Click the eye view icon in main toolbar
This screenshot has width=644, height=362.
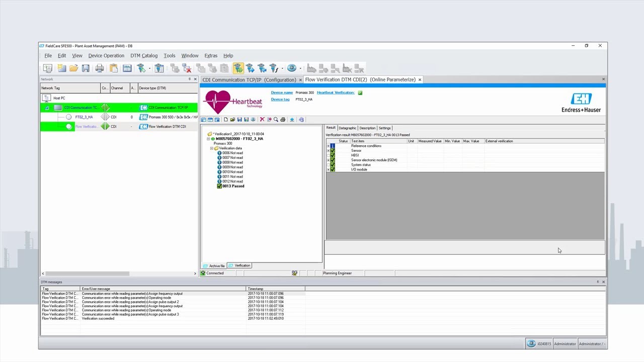pos(292,68)
